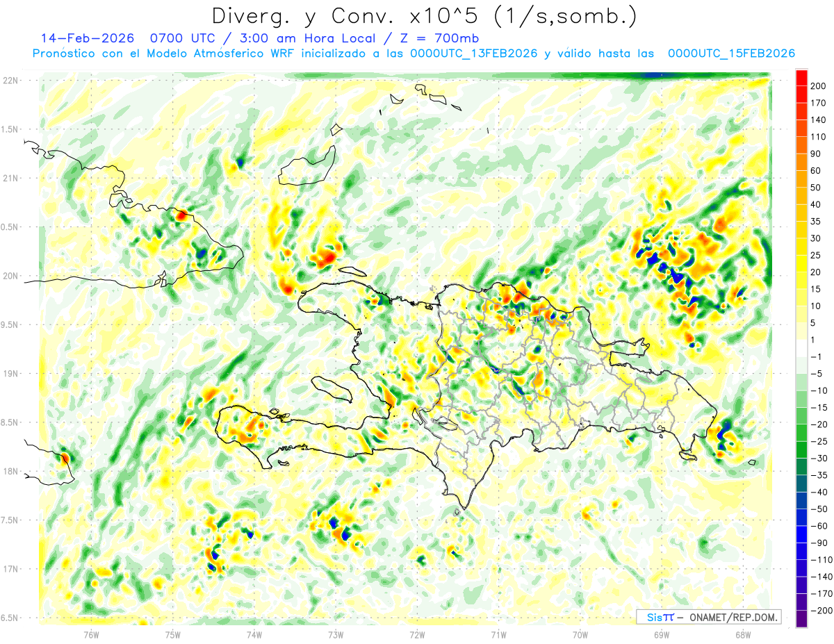This screenshot has width=834, height=644.
Task: Click the '68W' longitude label
Action: (743, 634)
